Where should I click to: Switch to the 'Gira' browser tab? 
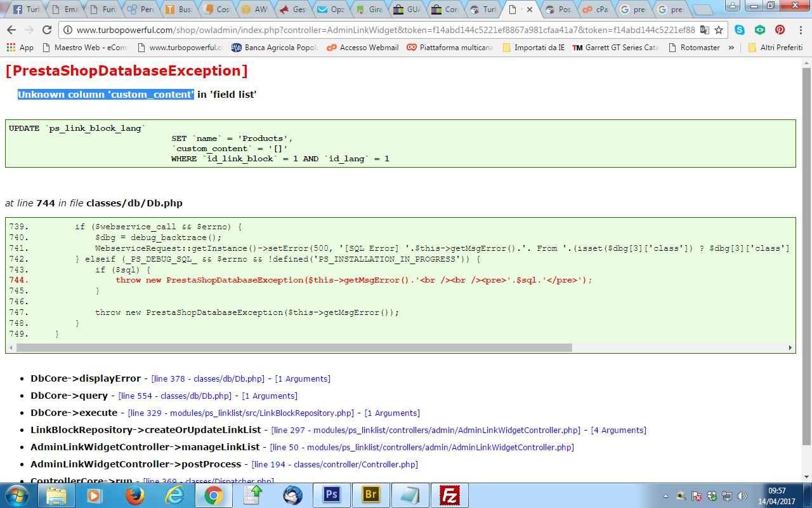coord(369,10)
